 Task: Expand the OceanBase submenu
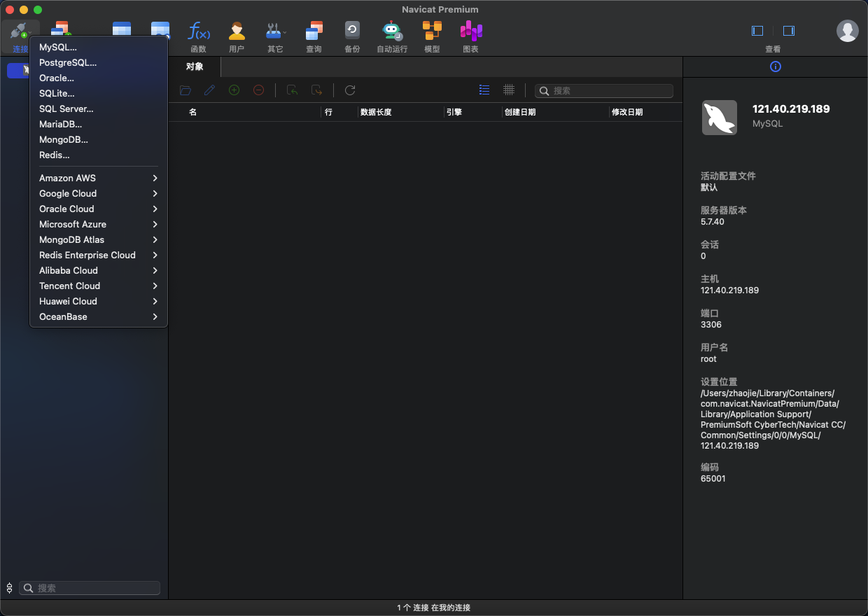coord(99,316)
